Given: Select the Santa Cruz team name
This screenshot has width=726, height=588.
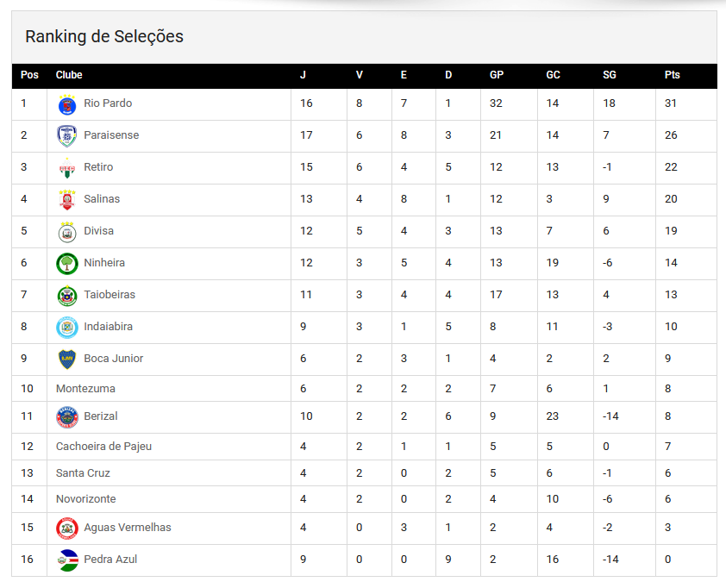Looking at the screenshot, I should click(83, 473).
